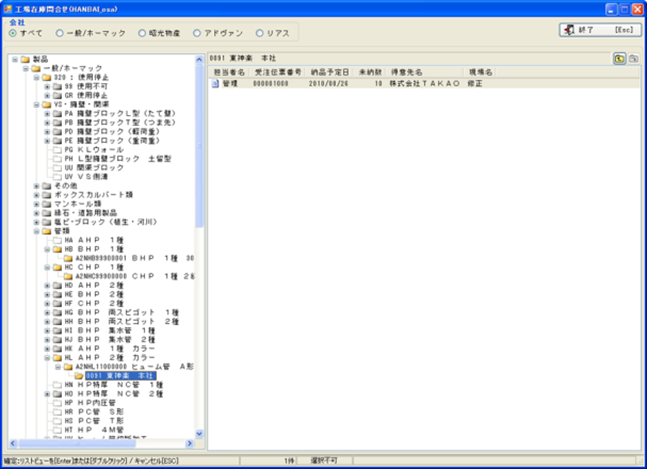
Task: Click the customer 株式会社ＴＡＫＡＯ cell
Action: (424, 84)
